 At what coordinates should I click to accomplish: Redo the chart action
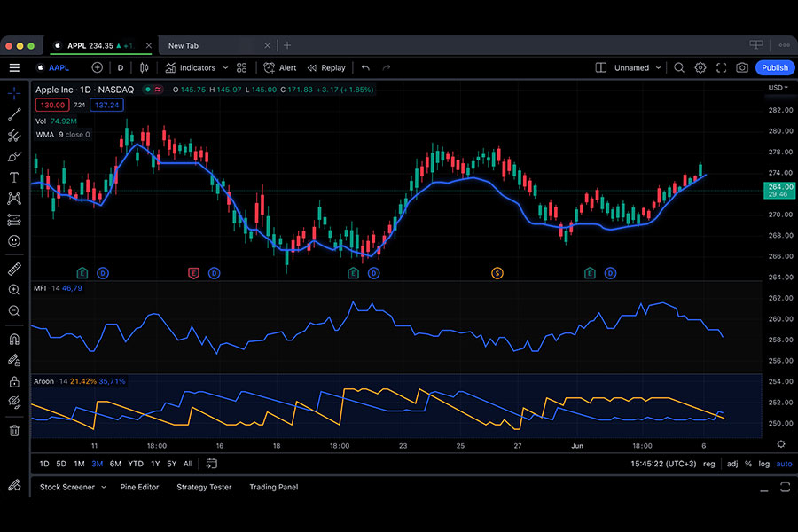click(x=387, y=67)
